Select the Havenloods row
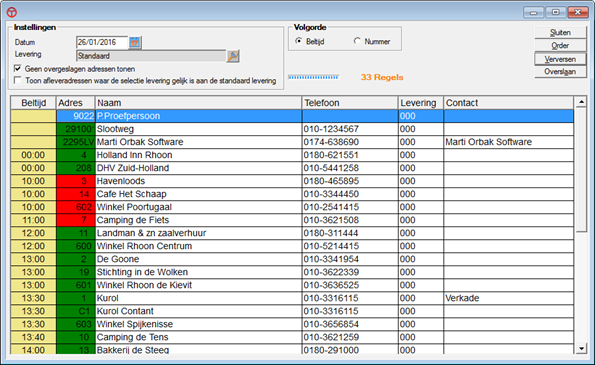The image size is (595, 365). coord(292,181)
